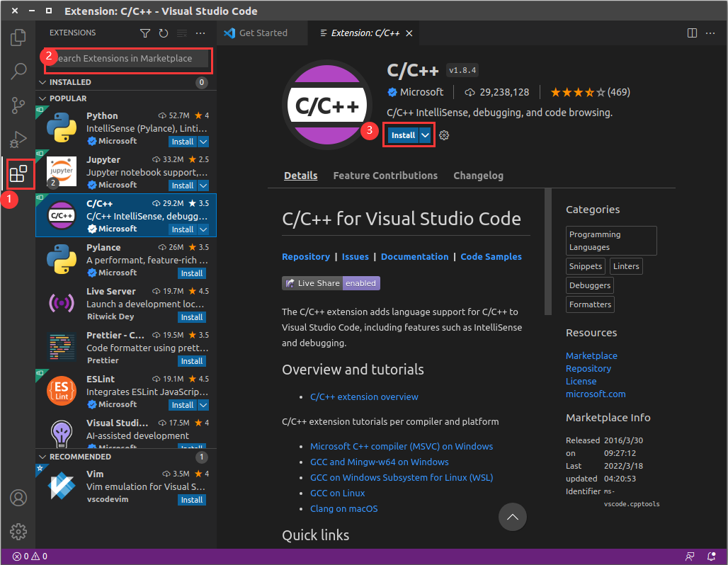Image resolution: width=728 pixels, height=565 pixels.
Task: Open the License resource link
Action: coord(581,381)
